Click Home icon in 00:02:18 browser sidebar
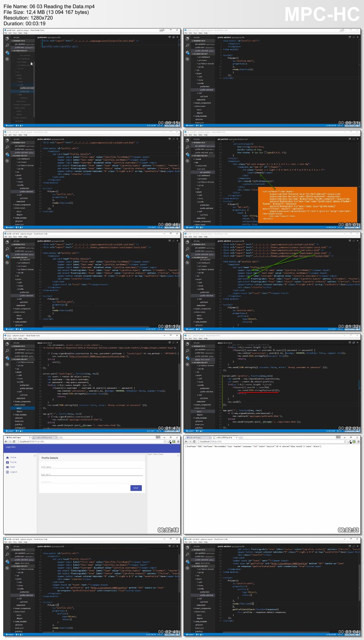 [x=7, y=457]
